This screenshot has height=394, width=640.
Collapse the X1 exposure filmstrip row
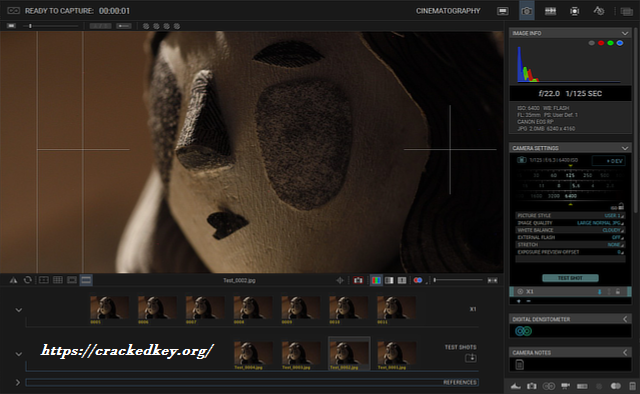[18, 310]
